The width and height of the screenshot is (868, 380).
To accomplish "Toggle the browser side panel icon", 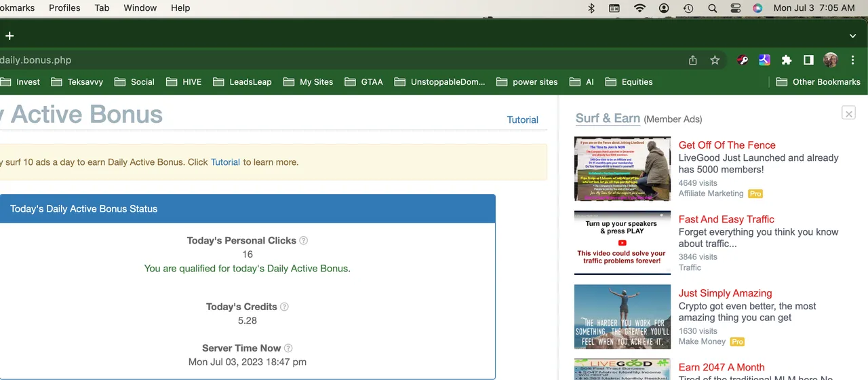I will click(x=808, y=60).
